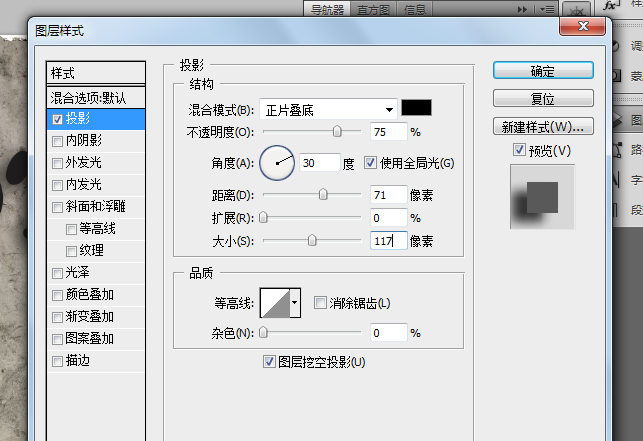Switch to the 导航器 tab
The height and width of the screenshot is (441, 643).
[327, 9]
